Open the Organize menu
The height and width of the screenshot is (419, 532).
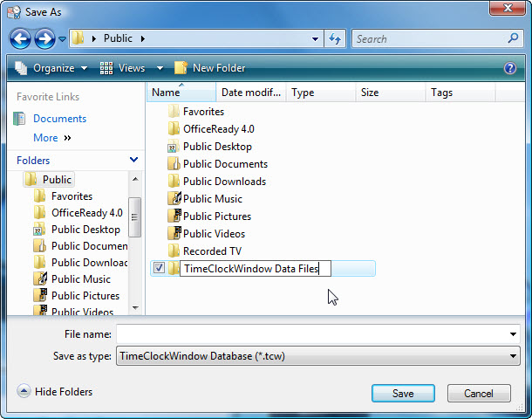point(52,68)
